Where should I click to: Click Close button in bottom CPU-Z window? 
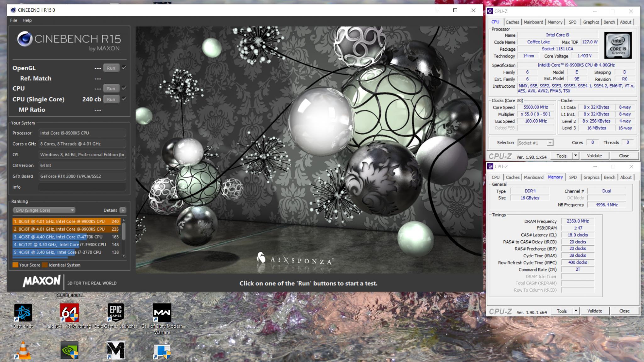[625, 311]
